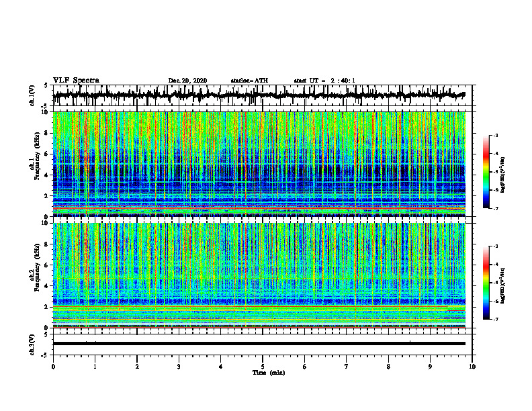Click the "ch.1(V)" waveform axis label
Viewport: 532px width, 411px height.
[32, 95]
